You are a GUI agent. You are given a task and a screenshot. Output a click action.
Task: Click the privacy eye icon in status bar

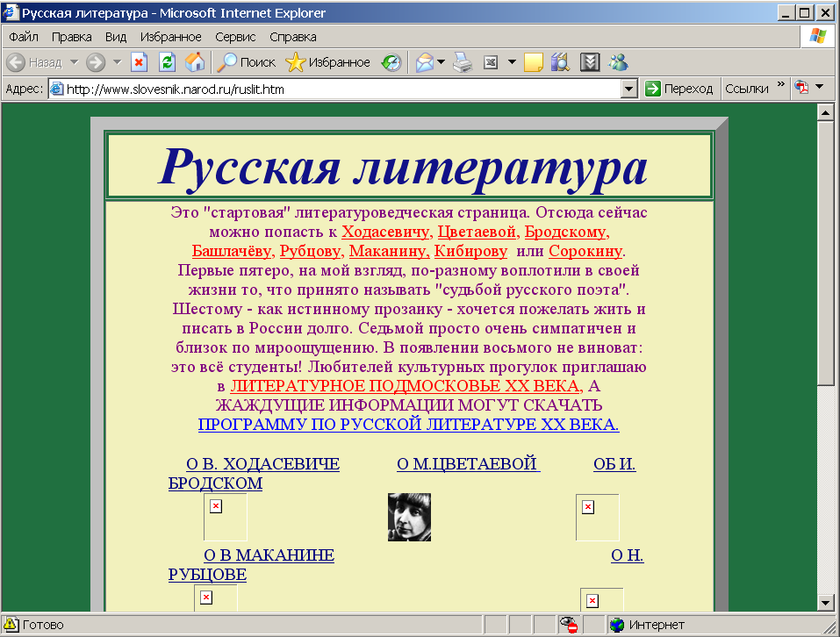pyautogui.click(x=569, y=624)
